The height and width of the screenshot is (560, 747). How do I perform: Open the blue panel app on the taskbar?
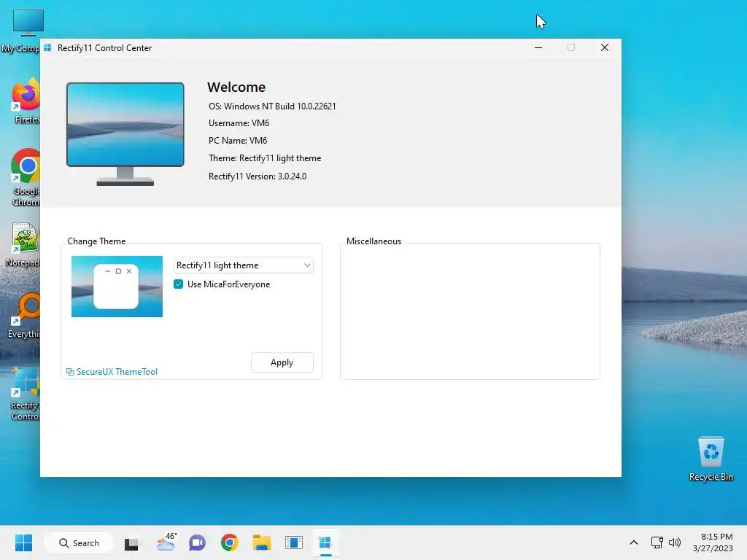click(294, 542)
